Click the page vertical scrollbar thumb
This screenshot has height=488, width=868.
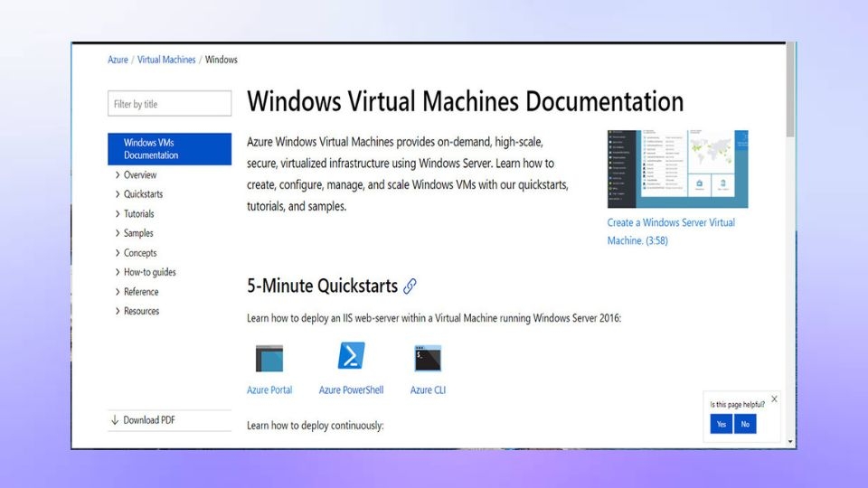pos(790,90)
